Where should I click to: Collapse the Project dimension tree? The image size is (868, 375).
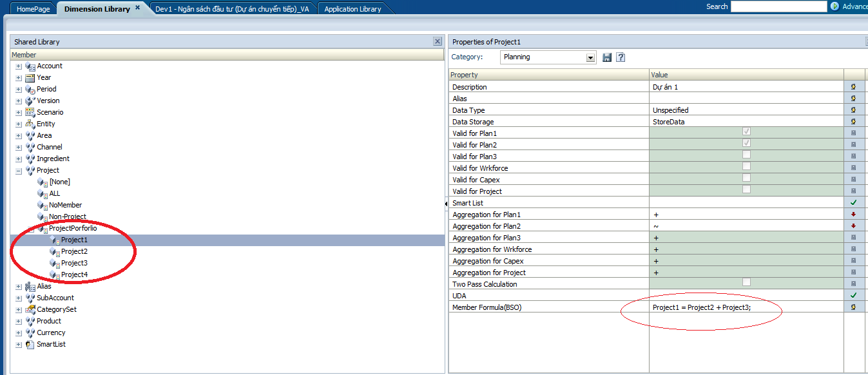(18, 169)
